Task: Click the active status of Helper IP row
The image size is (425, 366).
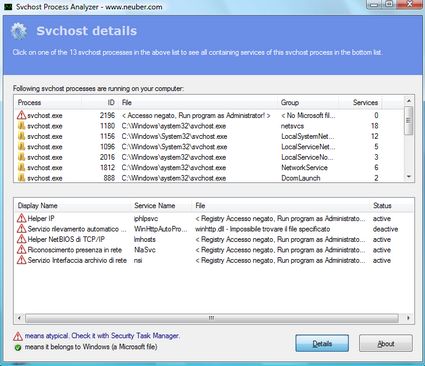Action: point(382,219)
